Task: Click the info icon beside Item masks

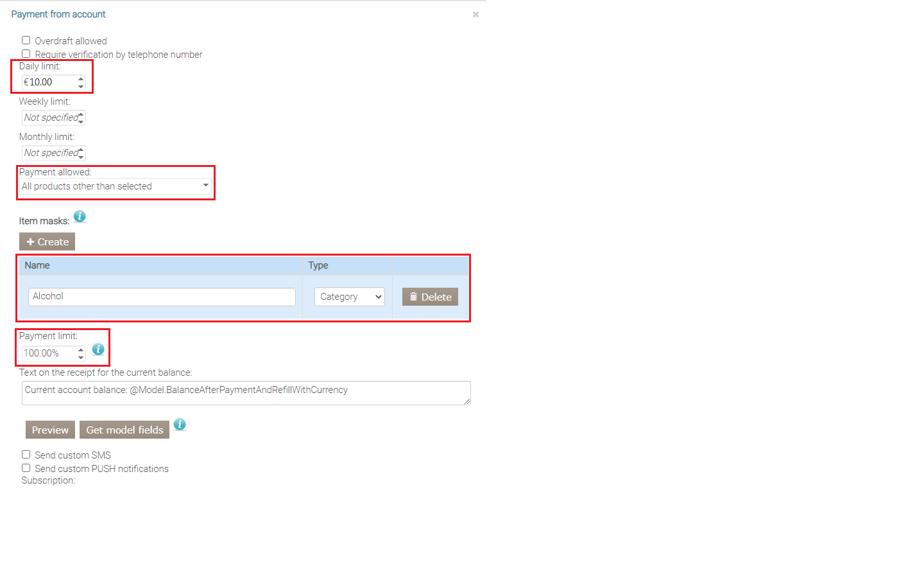Action: pos(80,216)
